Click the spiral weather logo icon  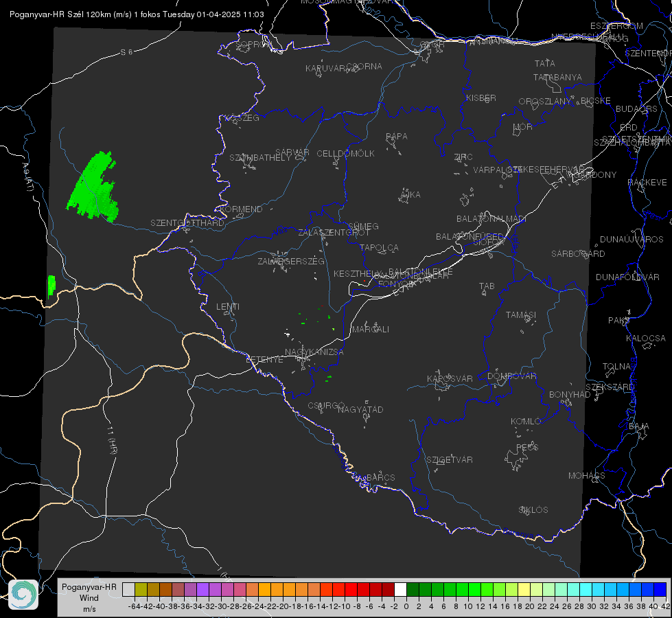point(23,595)
